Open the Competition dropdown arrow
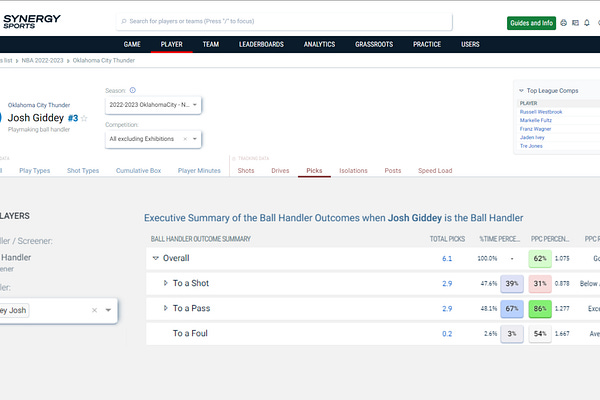The width and height of the screenshot is (600, 400). click(195, 139)
